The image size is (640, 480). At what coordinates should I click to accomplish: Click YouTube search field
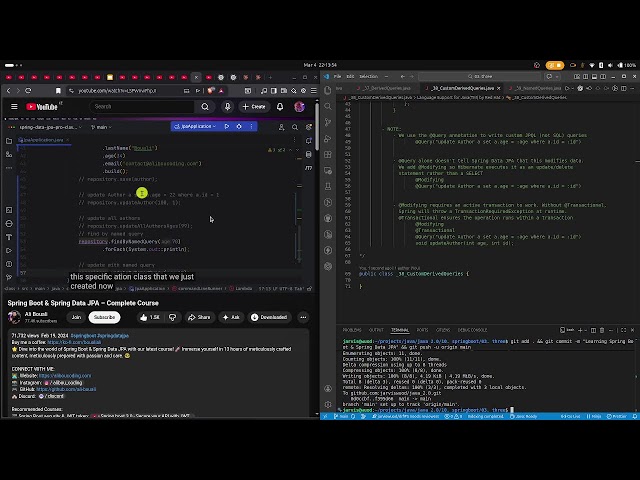[142, 107]
